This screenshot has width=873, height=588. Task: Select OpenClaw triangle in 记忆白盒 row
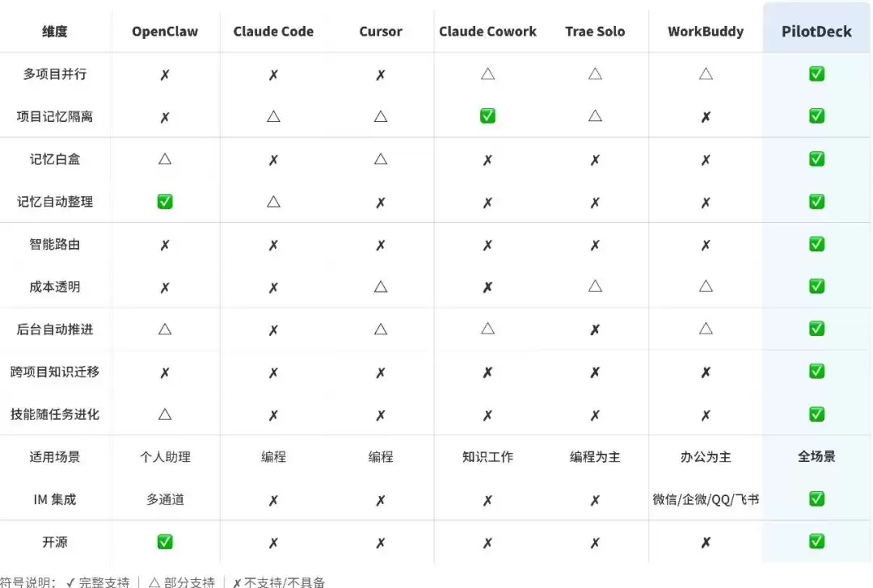165,159
